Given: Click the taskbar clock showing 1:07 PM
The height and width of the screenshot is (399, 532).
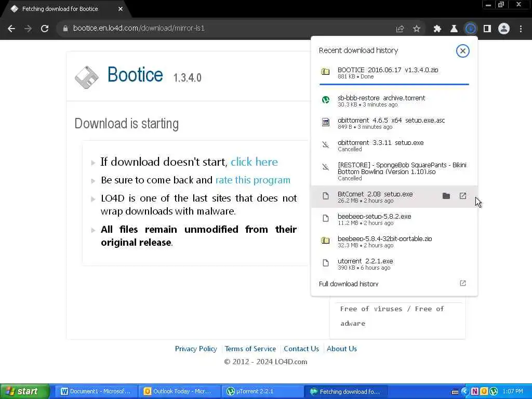Looking at the screenshot, I should click(513, 392).
